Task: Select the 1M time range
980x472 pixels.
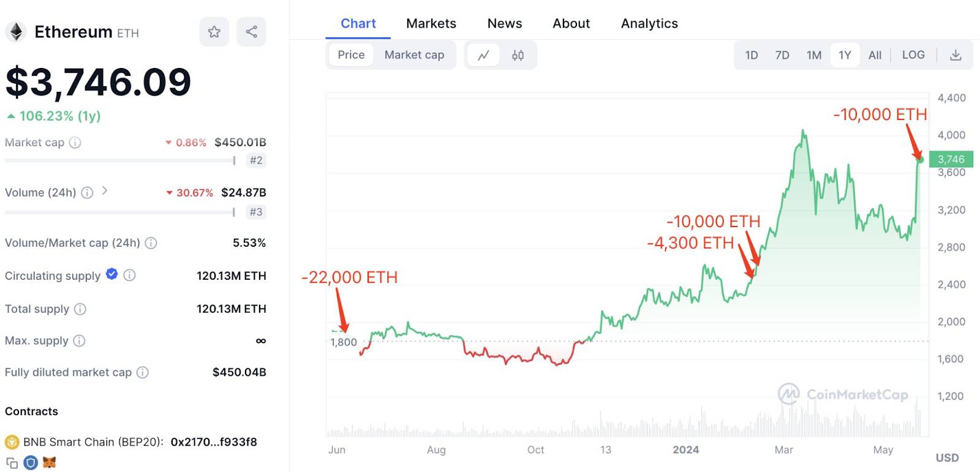Action: tap(813, 55)
